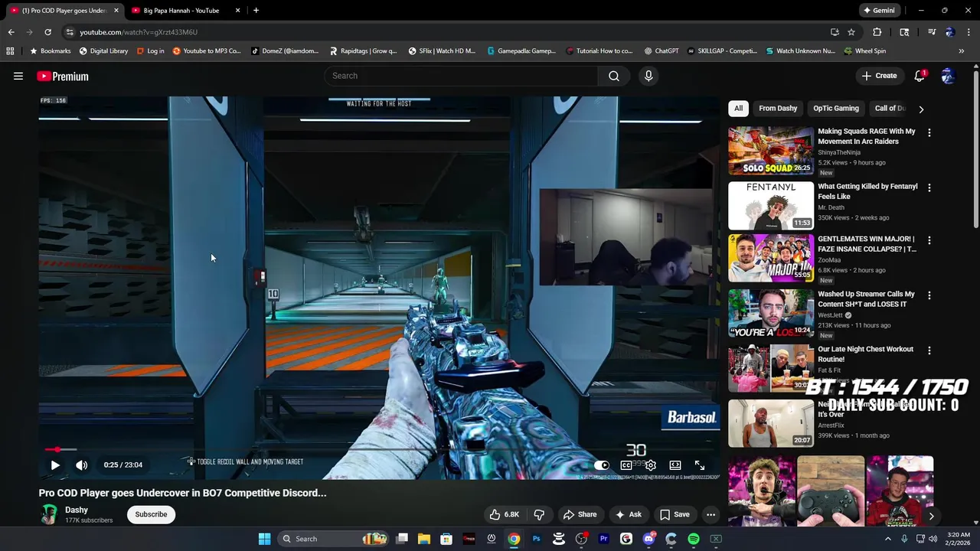This screenshot has width=980, height=551.
Task: Toggle subtitles closed captions
Action: click(x=626, y=465)
